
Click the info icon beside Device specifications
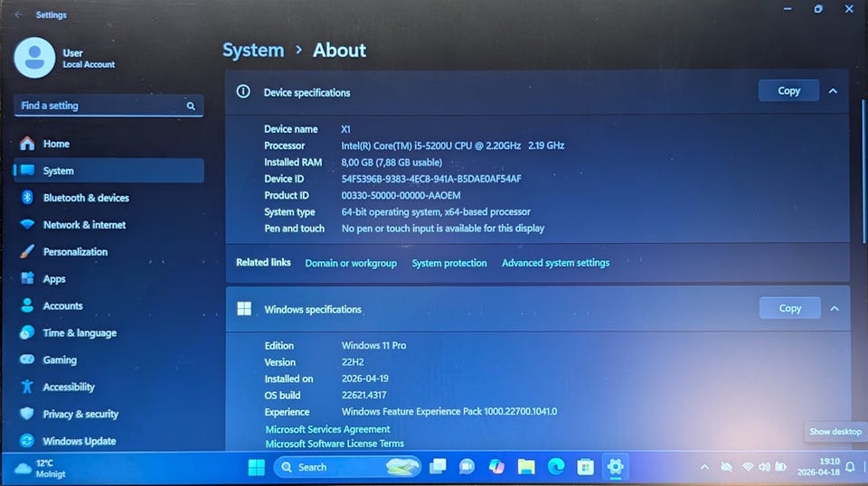tap(243, 92)
